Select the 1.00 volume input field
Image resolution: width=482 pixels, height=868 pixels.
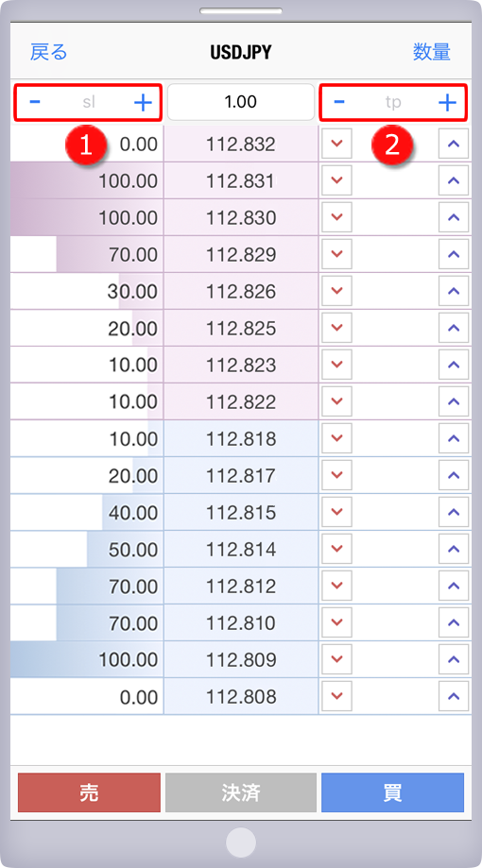[x=241, y=102]
